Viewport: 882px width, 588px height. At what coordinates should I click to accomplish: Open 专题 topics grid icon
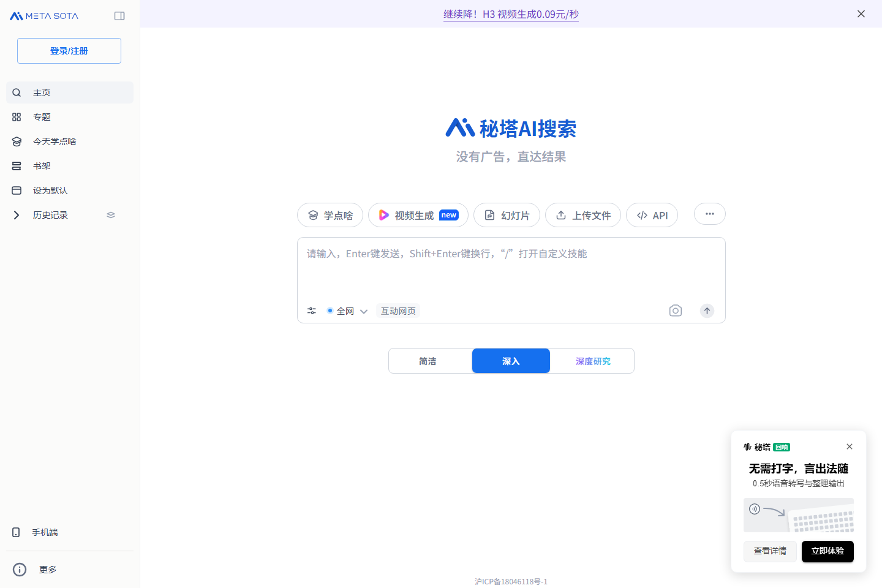(17, 117)
